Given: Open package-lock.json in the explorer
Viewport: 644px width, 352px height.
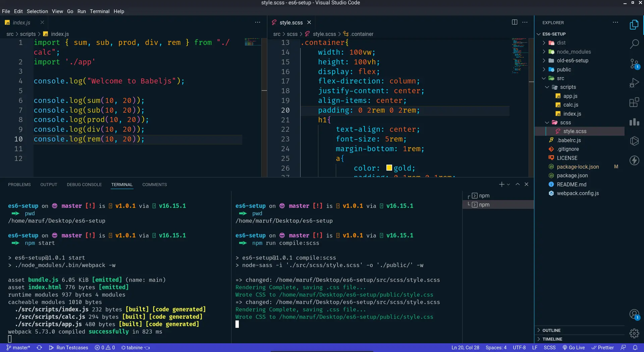Looking at the screenshot, I should tap(578, 167).
